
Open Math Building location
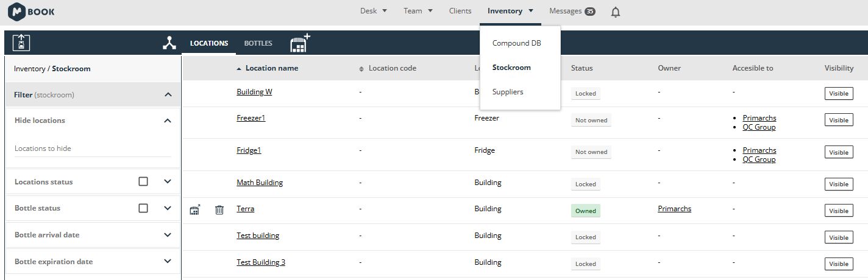(260, 183)
